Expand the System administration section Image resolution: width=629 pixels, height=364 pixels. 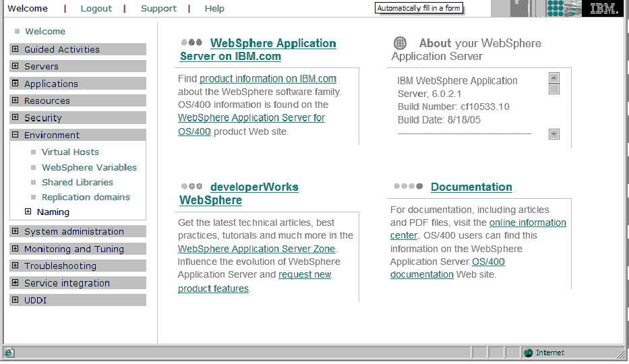click(16, 231)
